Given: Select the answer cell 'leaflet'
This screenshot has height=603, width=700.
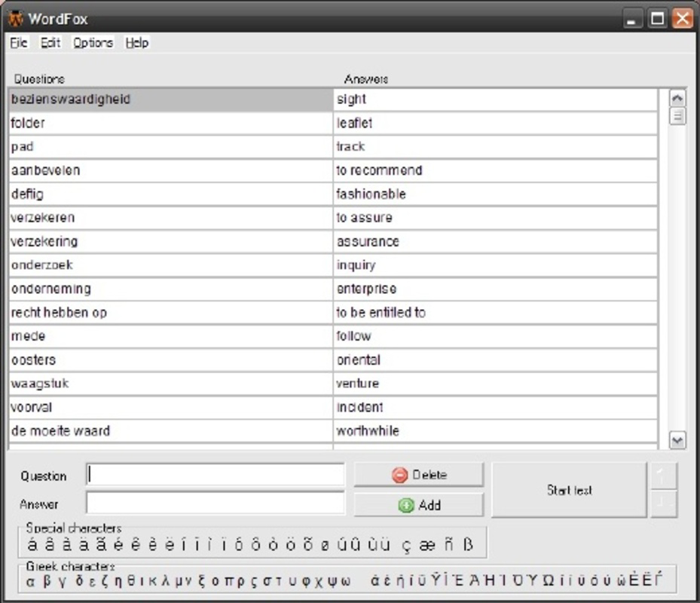Looking at the screenshot, I should 496,123.
